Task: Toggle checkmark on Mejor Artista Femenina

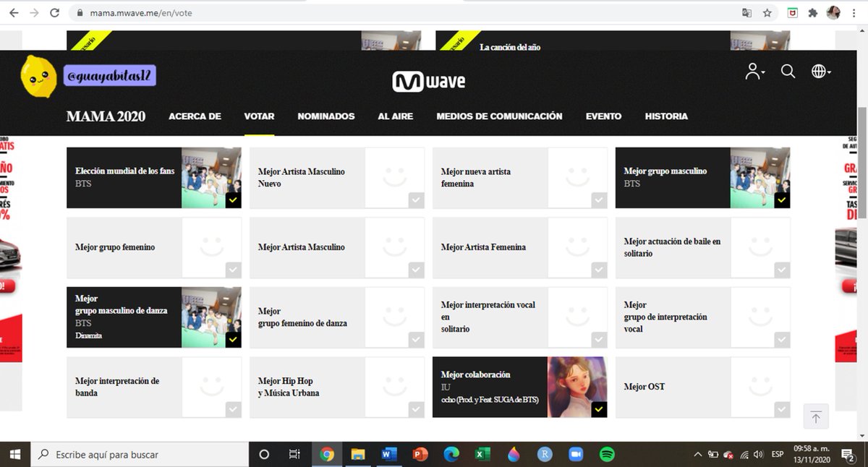Action: click(599, 270)
